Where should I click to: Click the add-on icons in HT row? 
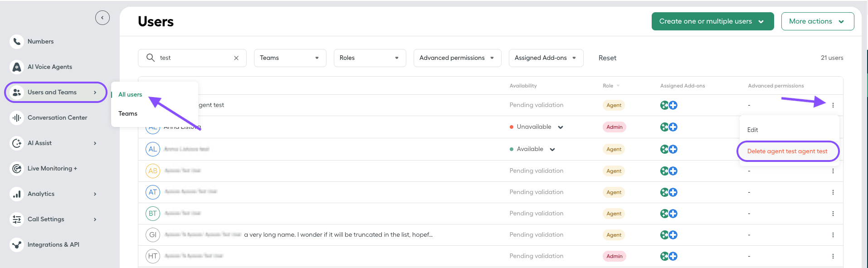[669, 256]
